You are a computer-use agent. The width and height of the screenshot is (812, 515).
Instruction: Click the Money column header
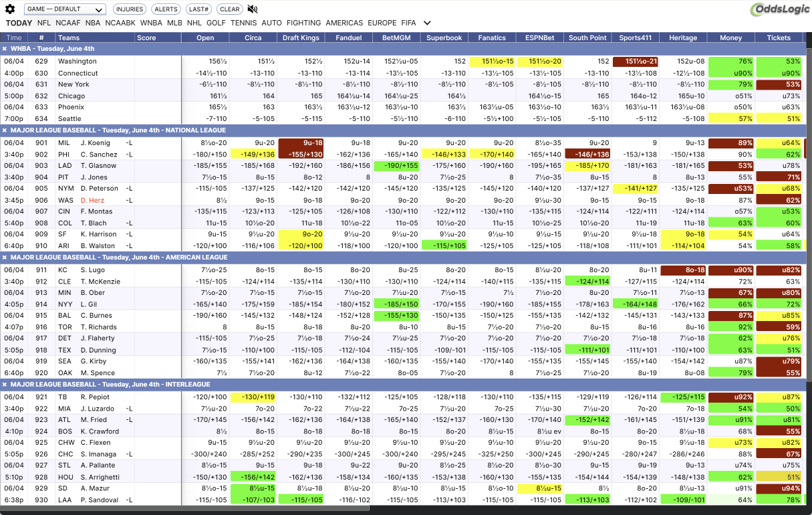point(730,38)
